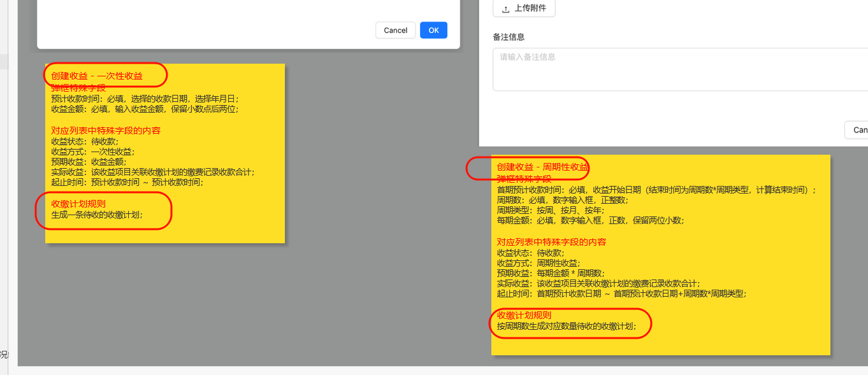The height and width of the screenshot is (375, 868).
Task: Click the 每期金额 description line
Action: pos(590,220)
